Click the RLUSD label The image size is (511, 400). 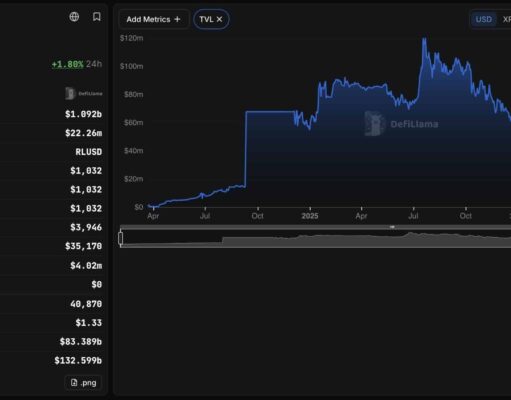coord(89,152)
